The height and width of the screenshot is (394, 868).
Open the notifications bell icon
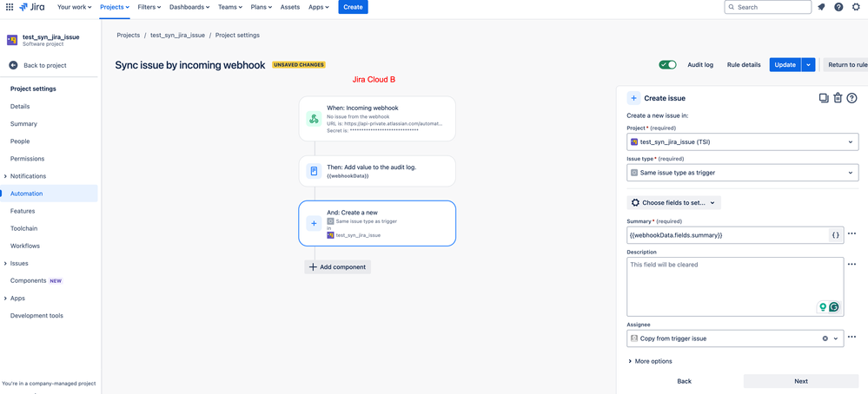pos(821,7)
